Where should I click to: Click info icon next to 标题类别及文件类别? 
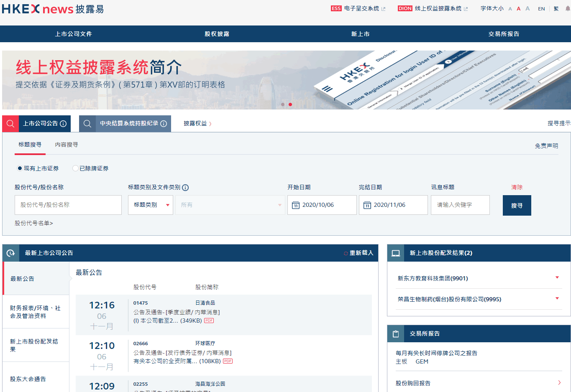click(x=185, y=188)
